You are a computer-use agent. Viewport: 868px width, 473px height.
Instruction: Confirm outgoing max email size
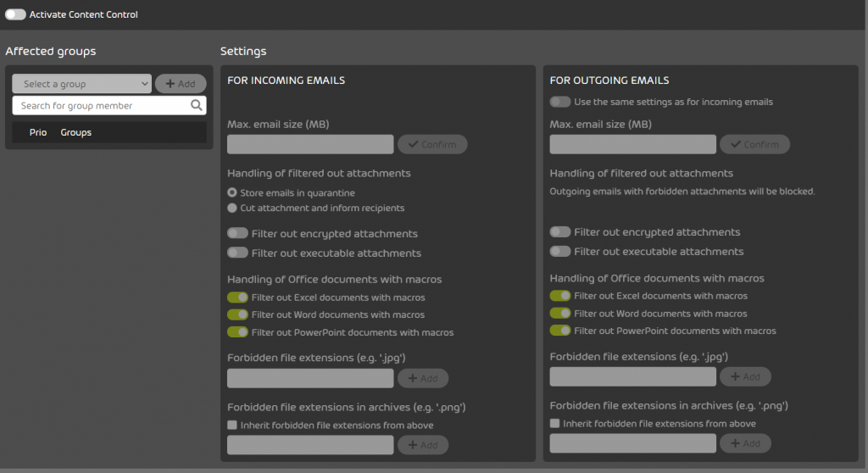point(754,145)
